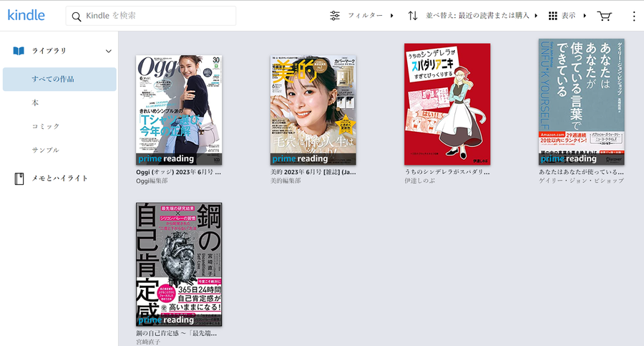Image resolution: width=644 pixels, height=346 pixels.
Task: Click 並べ替え: 最近の読書または購入 label
Action: pyautogui.click(x=478, y=16)
